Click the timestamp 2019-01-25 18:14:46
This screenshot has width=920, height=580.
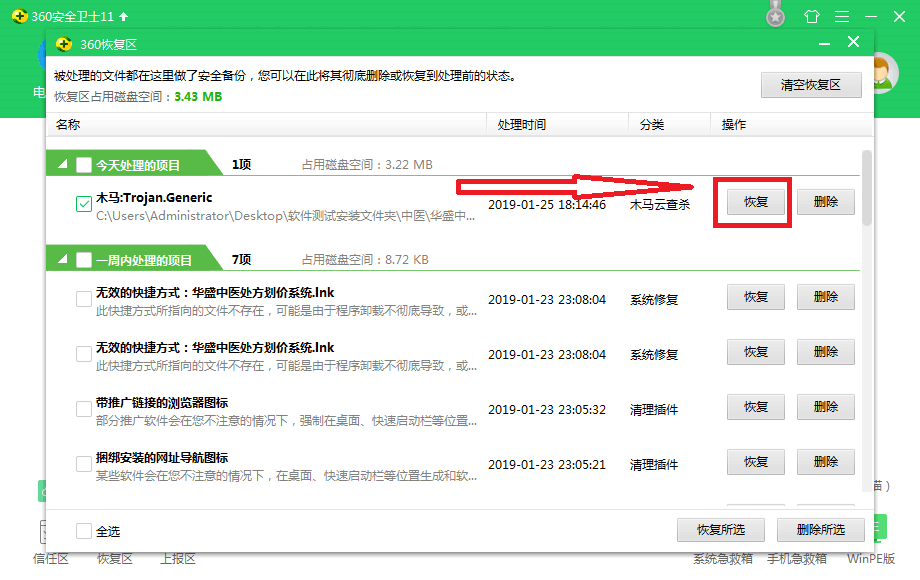tap(547, 205)
